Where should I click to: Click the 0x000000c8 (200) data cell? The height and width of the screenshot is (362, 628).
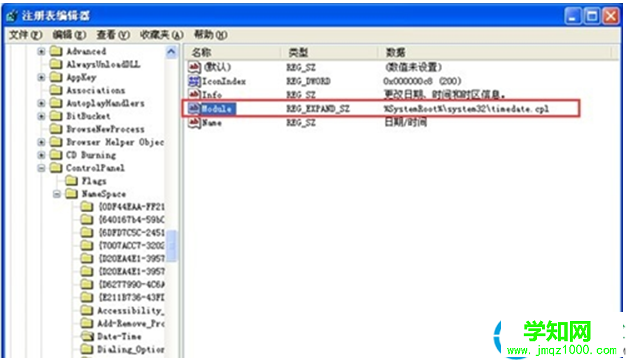pyautogui.click(x=422, y=81)
